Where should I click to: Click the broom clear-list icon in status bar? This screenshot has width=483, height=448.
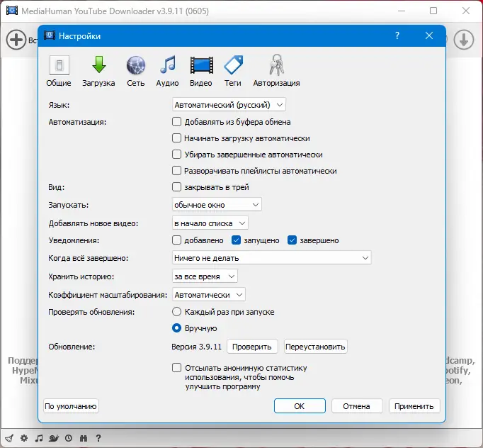(9, 438)
